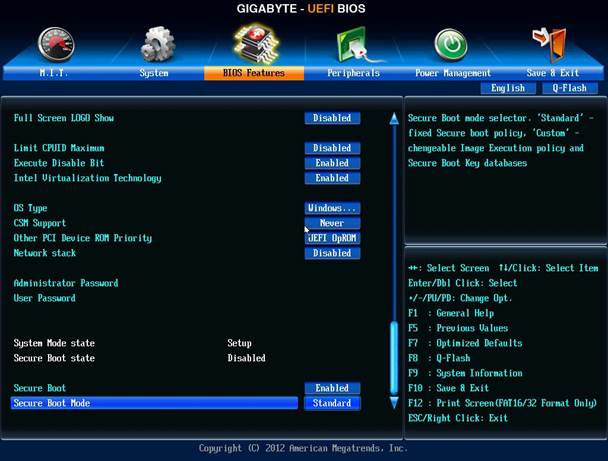Open the CSM Support option list

[332, 223]
